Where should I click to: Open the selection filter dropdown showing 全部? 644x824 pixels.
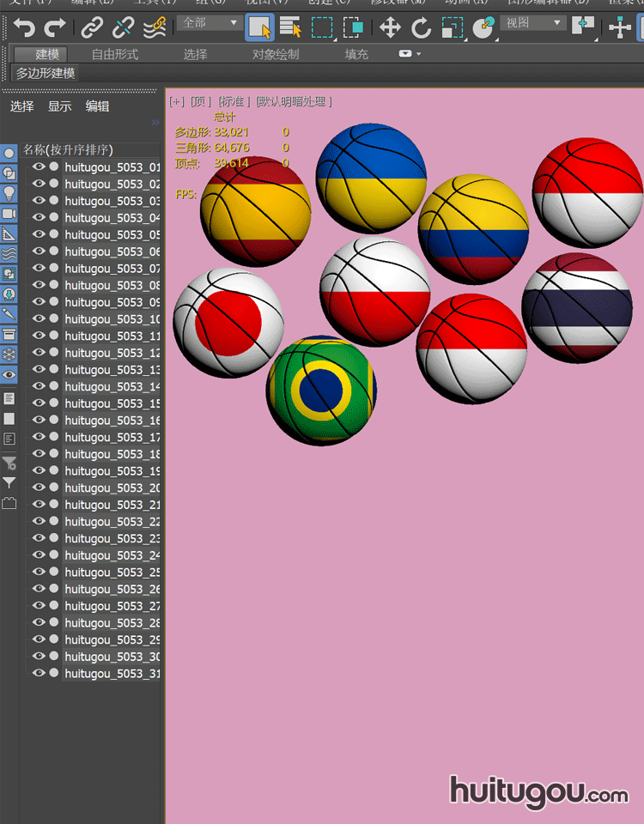pos(210,23)
